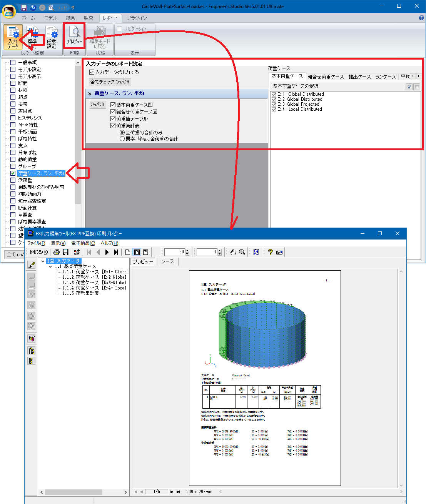This screenshot has height=504, width=426.
Task: Save file via quick access toolbar icon
Action: 24,8
